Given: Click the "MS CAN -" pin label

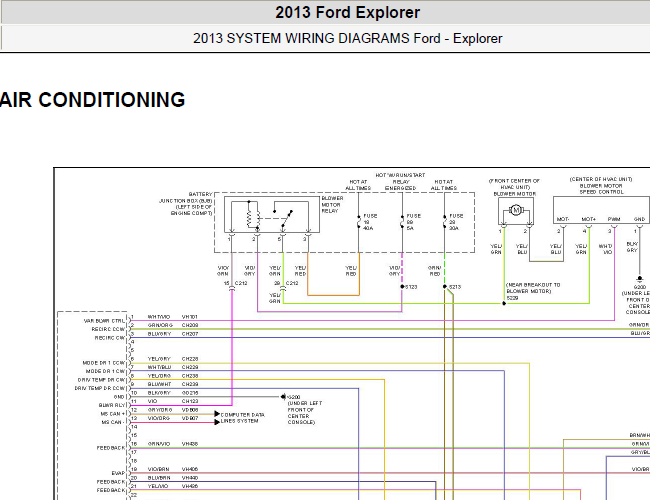Looking at the screenshot, I should [x=112, y=422].
